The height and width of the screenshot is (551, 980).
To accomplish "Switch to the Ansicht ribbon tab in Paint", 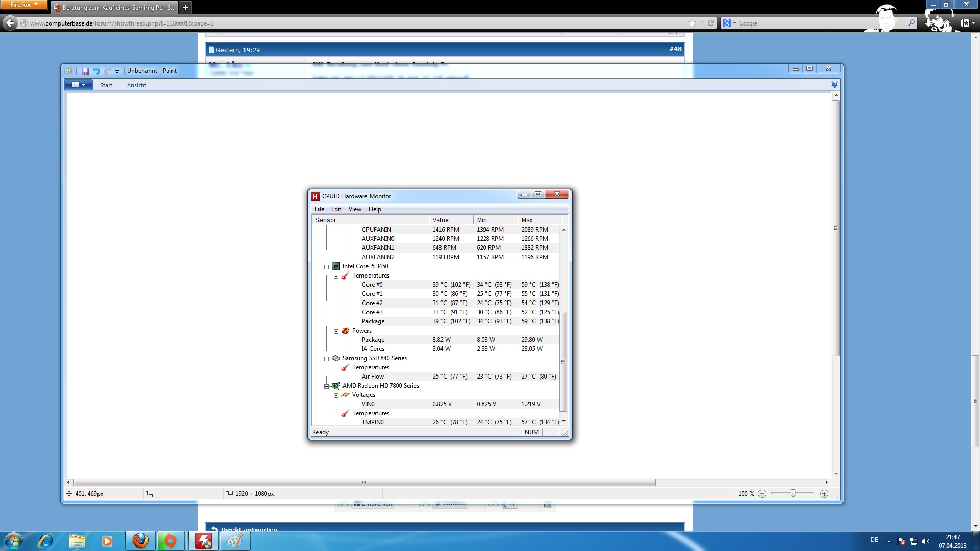I will (x=137, y=85).
